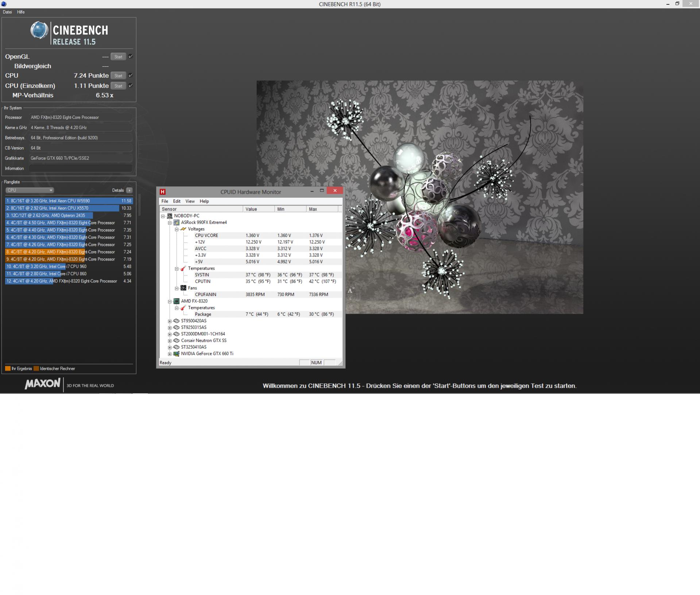The width and height of the screenshot is (700, 595).
Task: Click the Value column header
Action: point(259,209)
